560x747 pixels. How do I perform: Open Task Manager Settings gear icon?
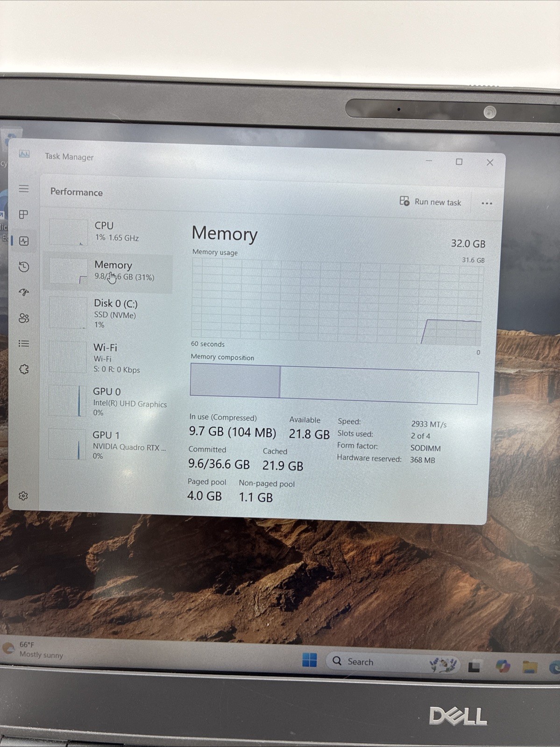23,496
